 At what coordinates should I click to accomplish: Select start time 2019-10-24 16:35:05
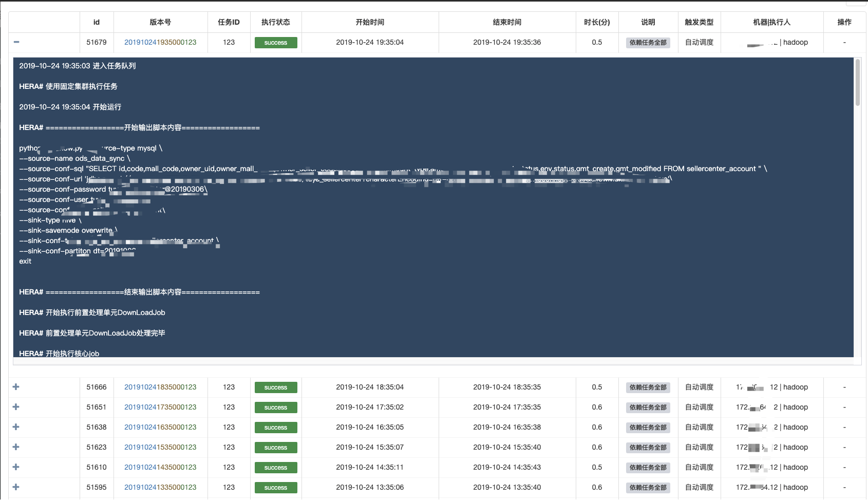point(370,427)
